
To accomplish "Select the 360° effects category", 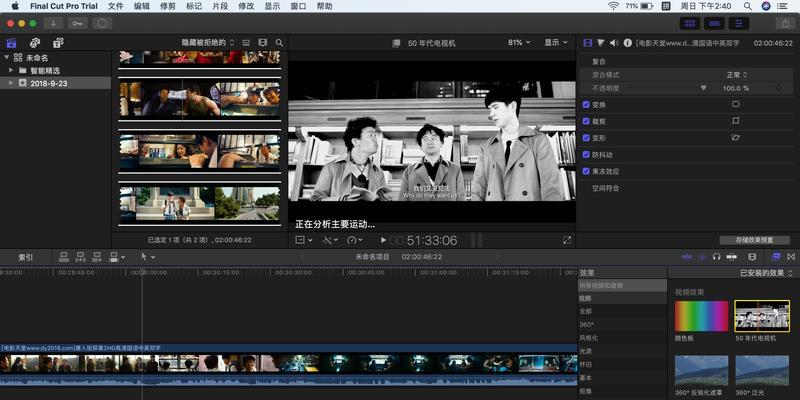I will point(586,324).
